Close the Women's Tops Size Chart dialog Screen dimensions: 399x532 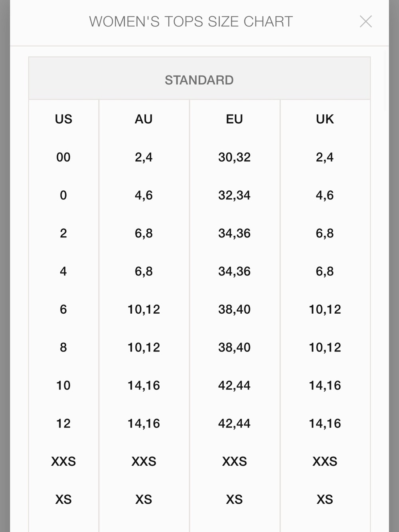365,22
